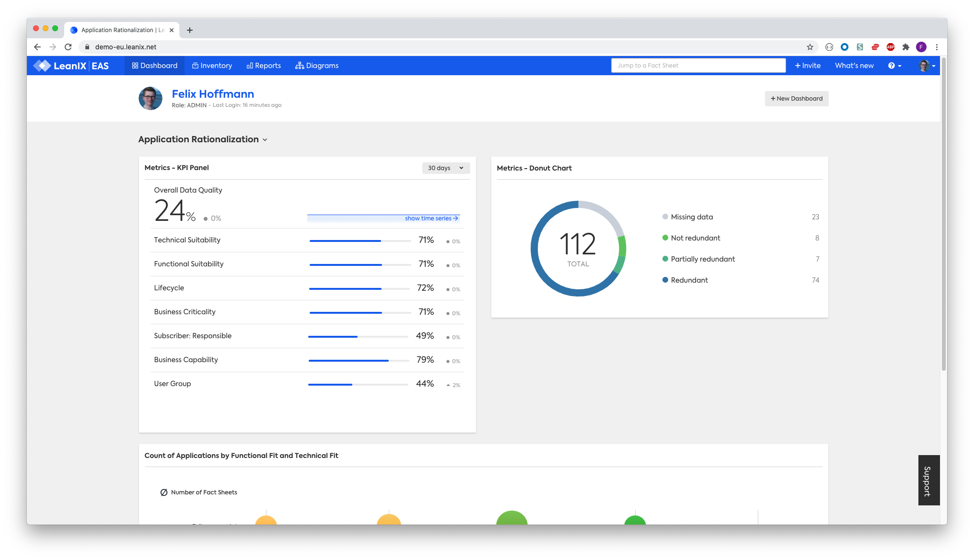Click the LeanIX EAS logo

71,66
